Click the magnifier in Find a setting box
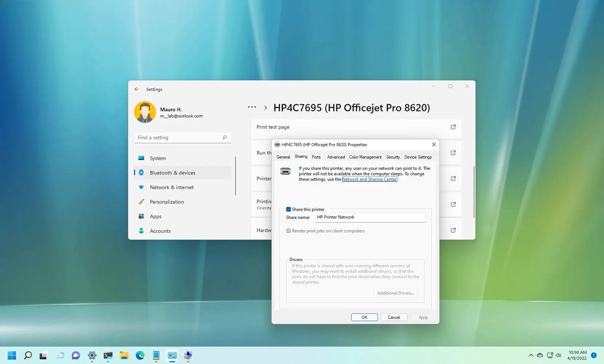Image resolution: width=604 pixels, height=364 pixels. pos(225,137)
